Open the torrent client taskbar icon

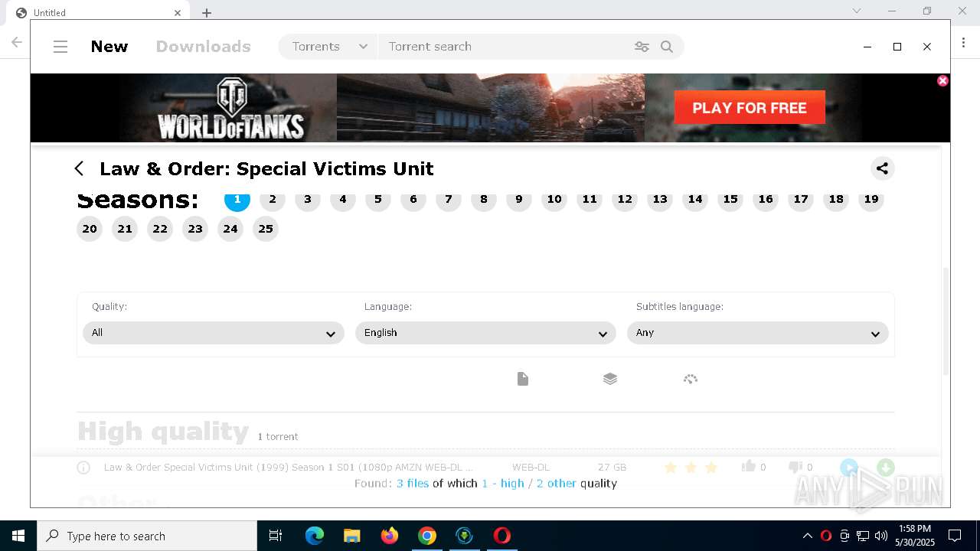click(465, 536)
